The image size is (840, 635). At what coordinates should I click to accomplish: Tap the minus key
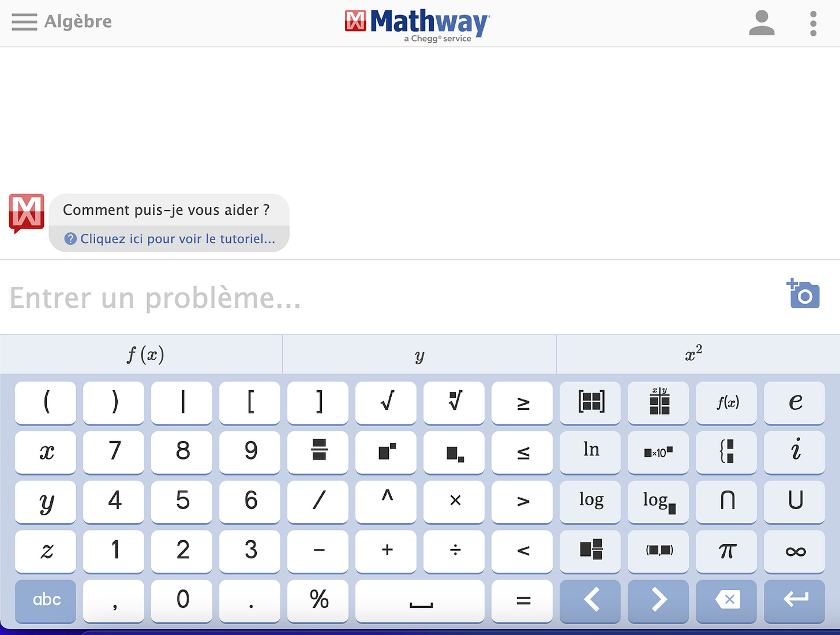[x=318, y=552]
